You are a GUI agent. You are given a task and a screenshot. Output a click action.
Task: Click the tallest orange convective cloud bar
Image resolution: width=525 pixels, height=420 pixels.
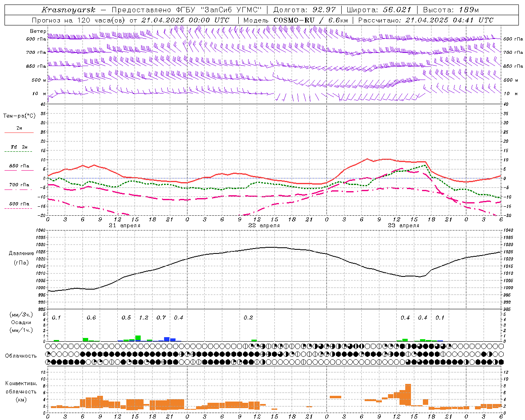tap(408, 395)
